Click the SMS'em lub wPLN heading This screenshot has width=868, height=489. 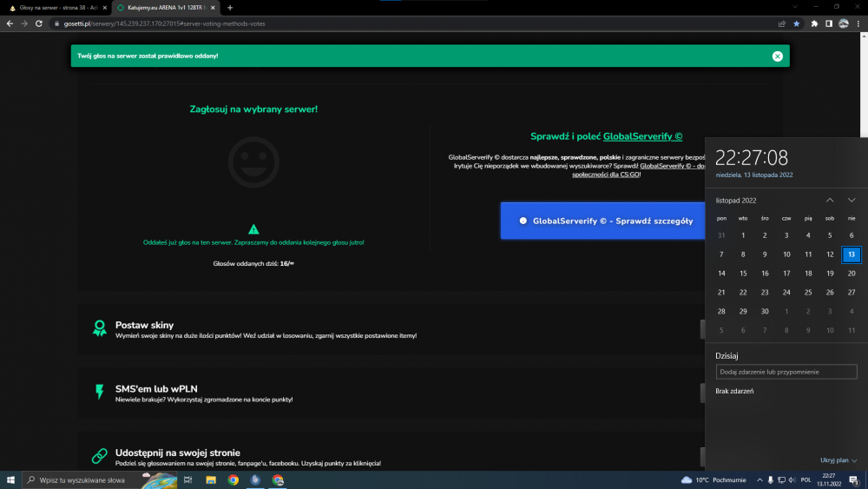coord(156,389)
